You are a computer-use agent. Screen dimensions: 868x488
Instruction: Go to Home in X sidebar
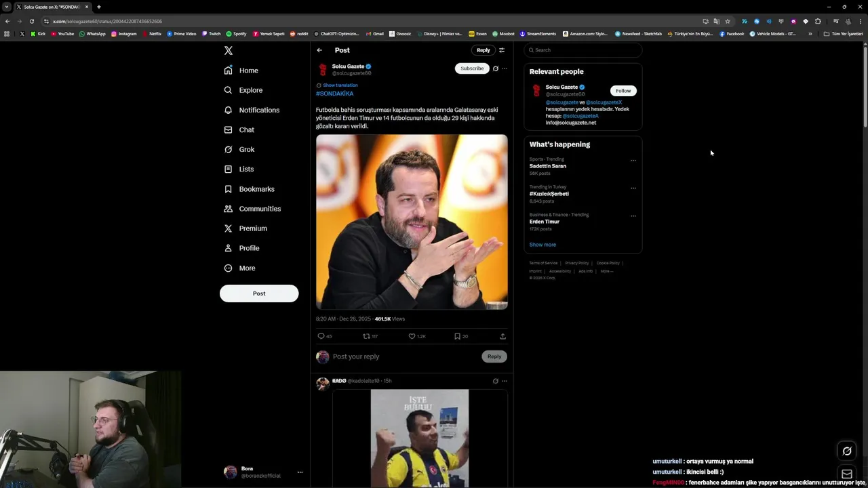[241, 70]
